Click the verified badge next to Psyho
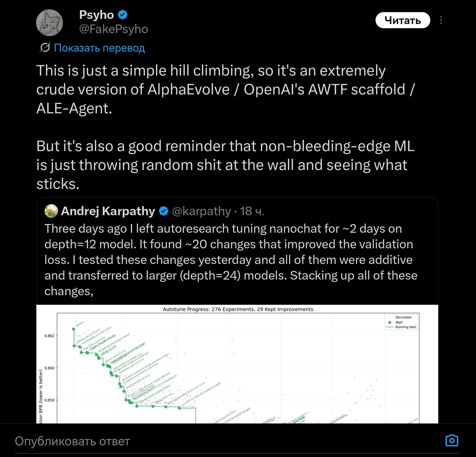 click(123, 15)
